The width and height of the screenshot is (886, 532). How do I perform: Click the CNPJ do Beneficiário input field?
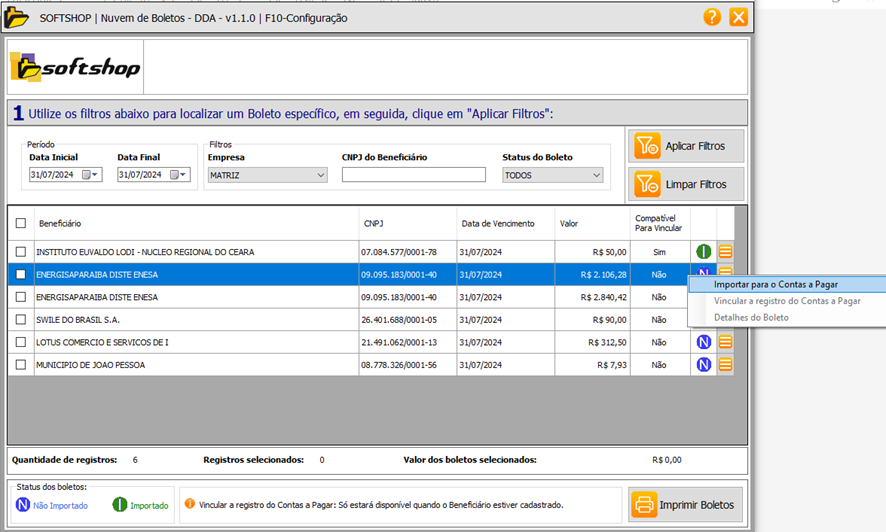413,175
